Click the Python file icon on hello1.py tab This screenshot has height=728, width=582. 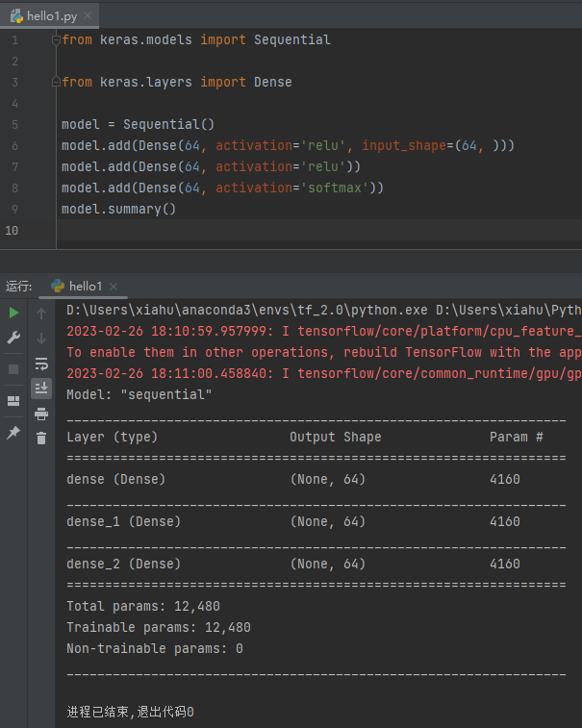tap(17, 16)
